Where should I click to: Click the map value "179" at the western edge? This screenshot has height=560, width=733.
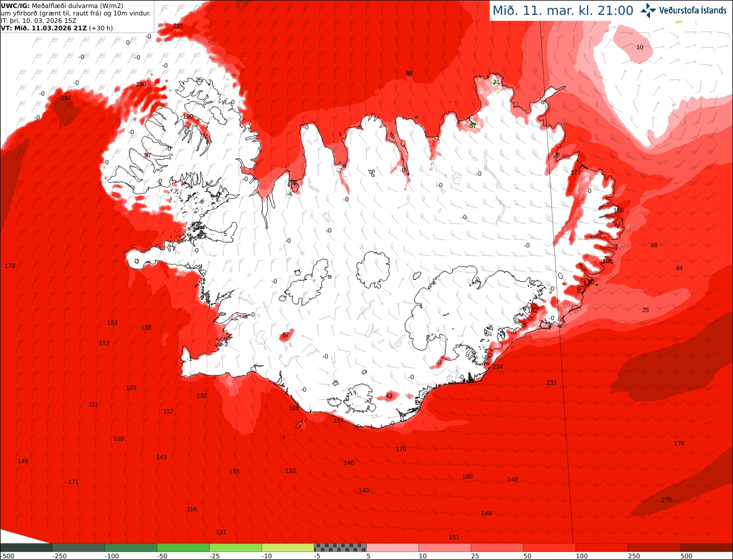pos(10,266)
